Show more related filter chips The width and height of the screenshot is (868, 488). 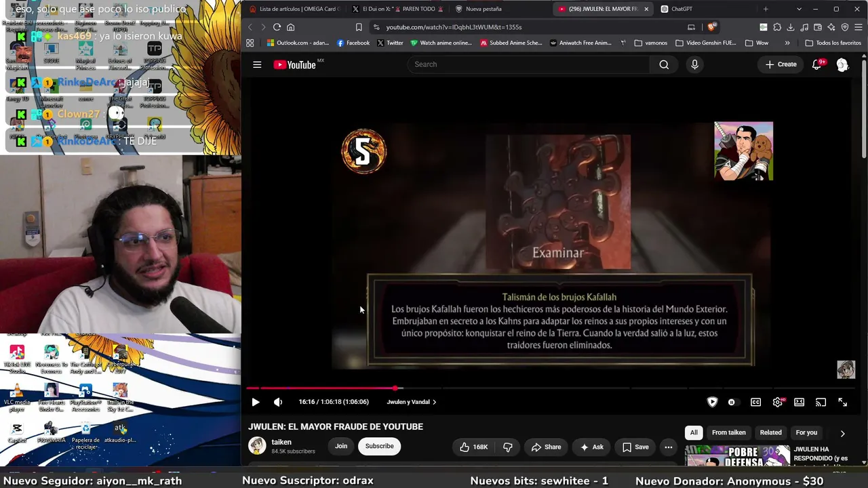pos(842,433)
